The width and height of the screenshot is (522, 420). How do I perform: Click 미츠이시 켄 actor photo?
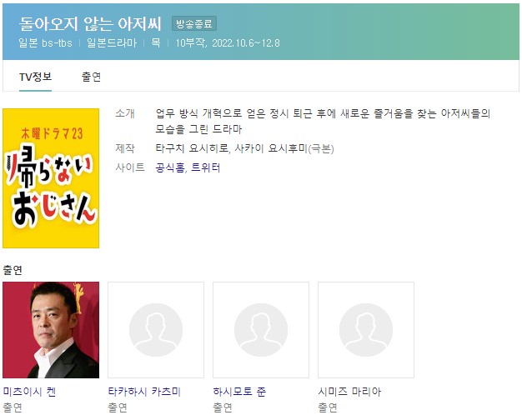pos(51,330)
